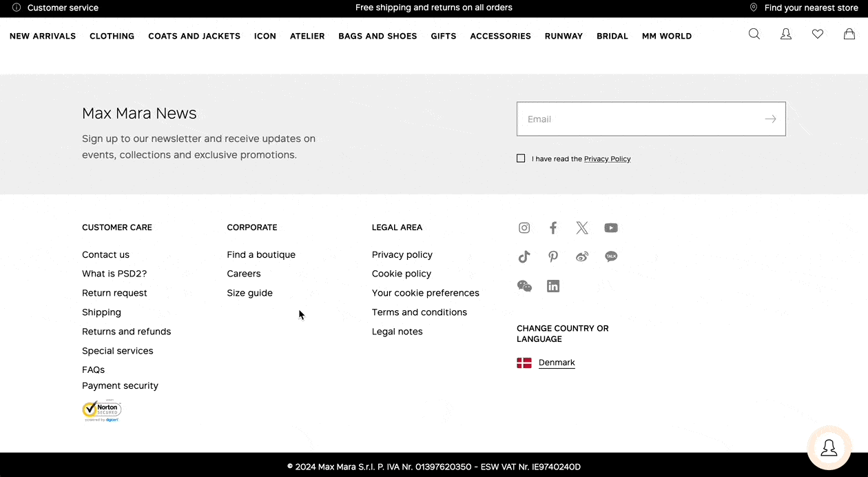Open the account profile icon
Screen dimensions: 868x477
(x=786, y=33)
